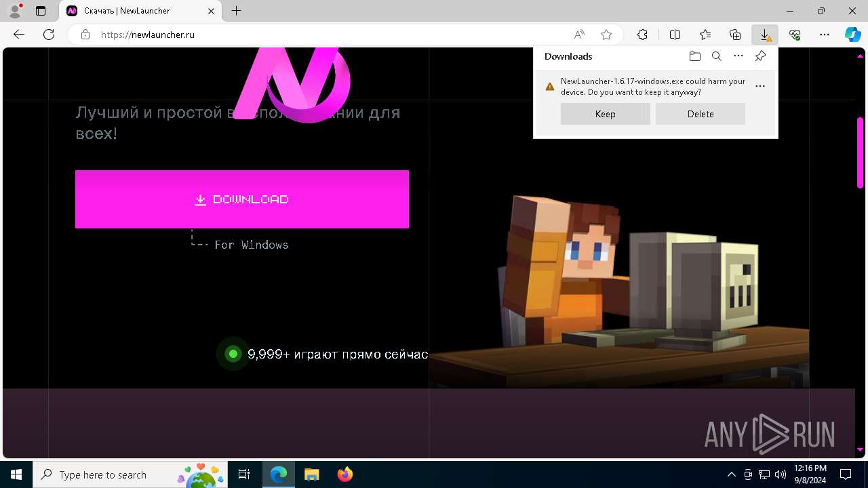This screenshot has width=868, height=488.
Task: Open the downloads folder icon
Action: (x=694, y=56)
